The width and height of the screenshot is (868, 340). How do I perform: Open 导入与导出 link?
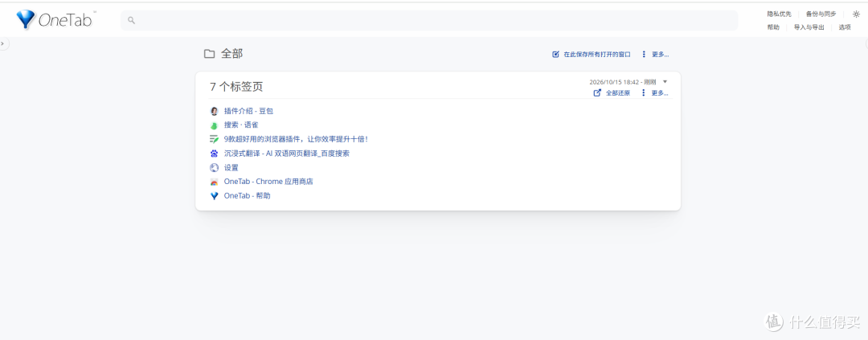pos(809,27)
